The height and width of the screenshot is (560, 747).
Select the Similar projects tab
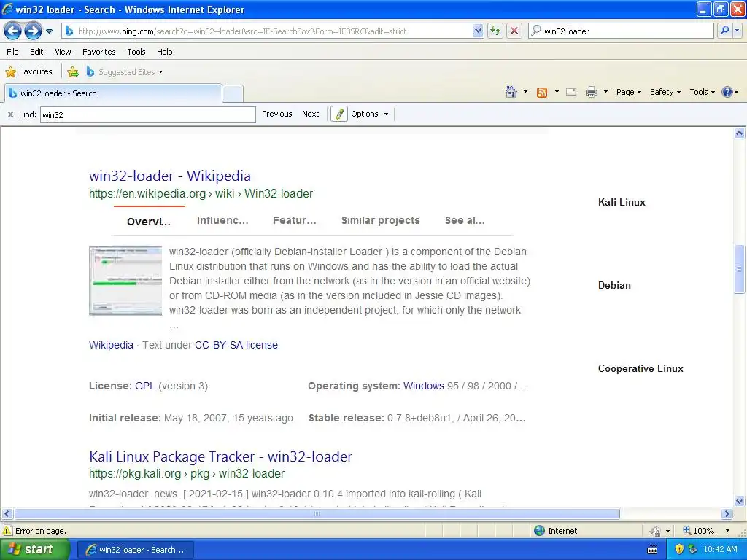tap(381, 220)
